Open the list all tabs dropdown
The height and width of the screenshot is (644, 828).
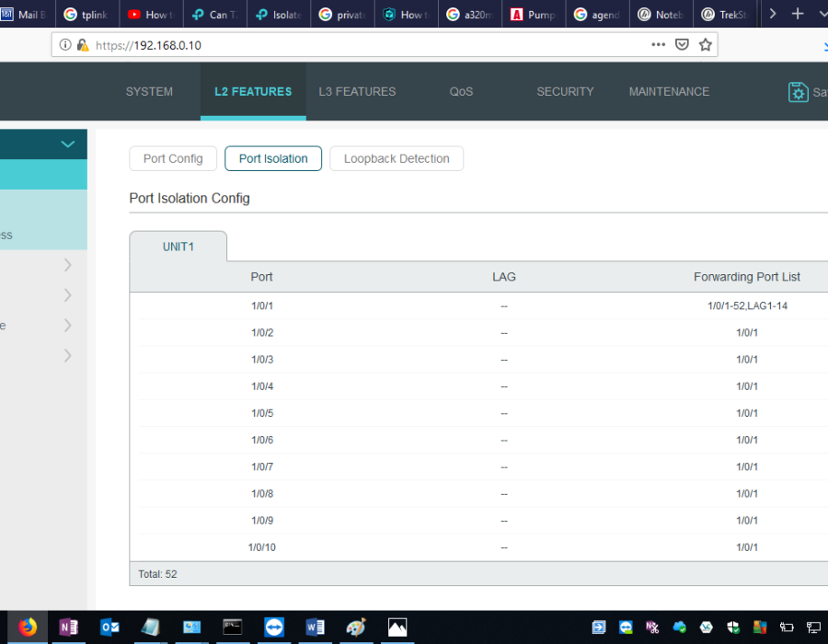pyautogui.click(x=822, y=14)
